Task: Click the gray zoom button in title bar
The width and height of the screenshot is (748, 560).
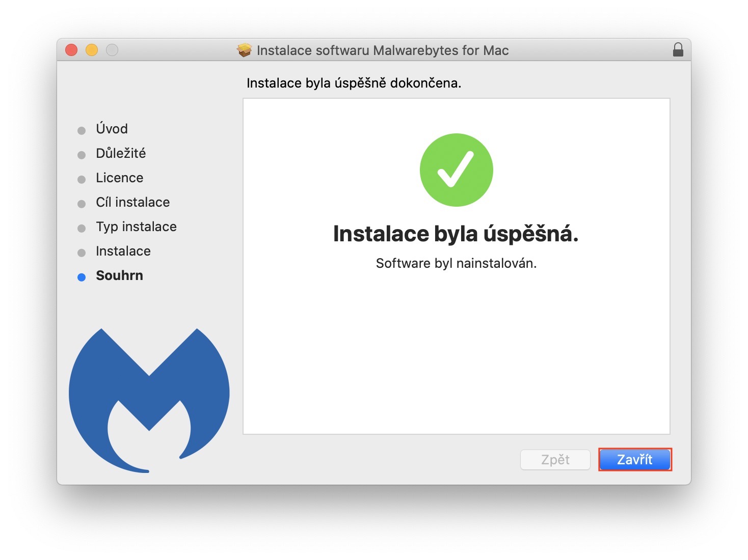Action: click(x=112, y=50)
